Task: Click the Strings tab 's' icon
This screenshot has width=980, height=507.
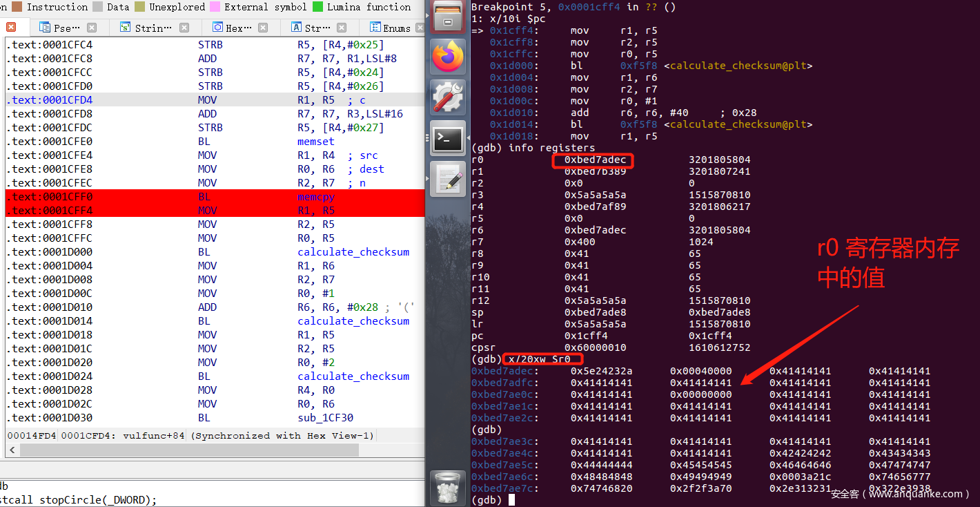Action: [x=125, y=28]
